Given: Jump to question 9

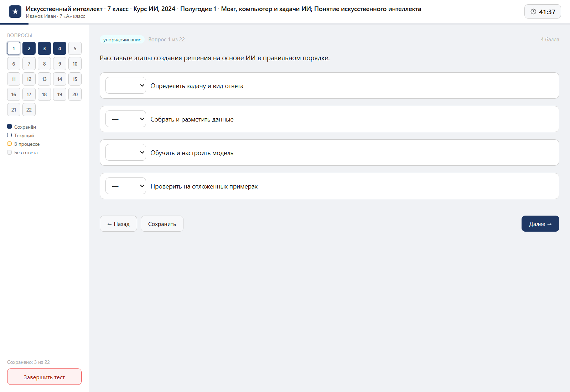Looking at the screenshot, I should (59, 64).
